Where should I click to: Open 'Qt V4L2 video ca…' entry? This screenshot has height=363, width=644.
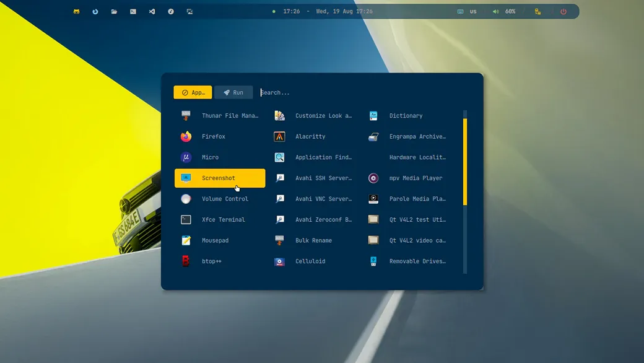(x=407, y=240)
